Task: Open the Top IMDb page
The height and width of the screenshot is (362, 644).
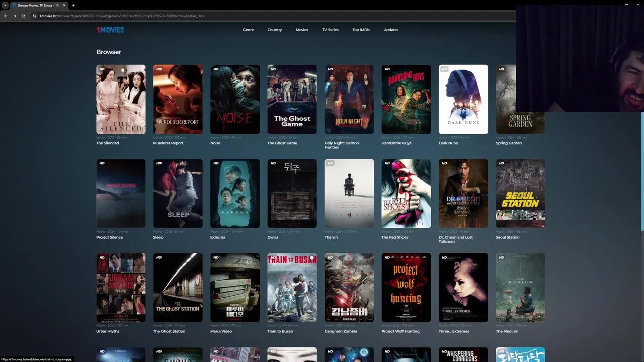Action: pos(361,30)
